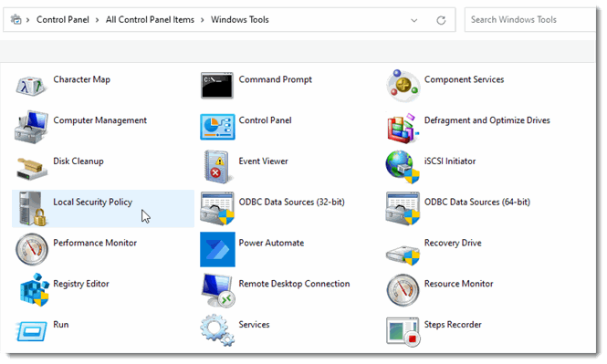This screenshot has width=607, height=364.
Task: Select the "Steps Recorder" label
Action: pyautogui.click(x=453, y=325)
